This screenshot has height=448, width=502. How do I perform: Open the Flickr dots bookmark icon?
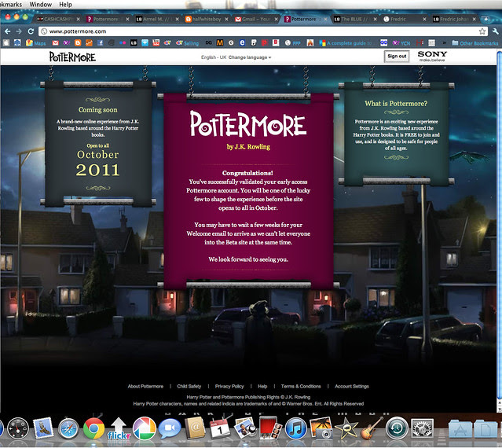click(x=123, y=43)
